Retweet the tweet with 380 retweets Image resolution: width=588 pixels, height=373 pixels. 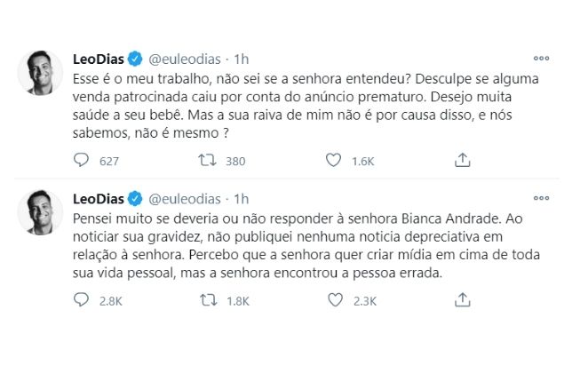206,161
